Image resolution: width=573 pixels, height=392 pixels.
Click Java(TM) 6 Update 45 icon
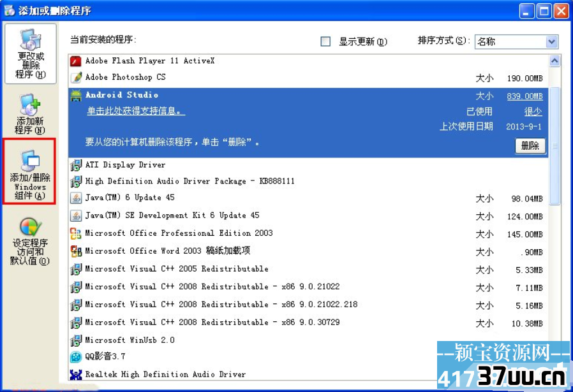pyautogui.click(x=76, y=198)
